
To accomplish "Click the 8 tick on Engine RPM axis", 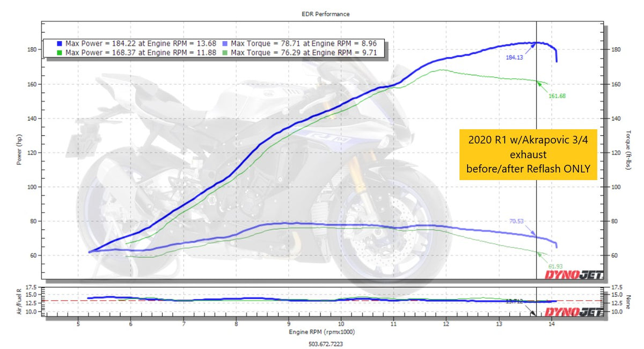I will [x=236, y=324].
